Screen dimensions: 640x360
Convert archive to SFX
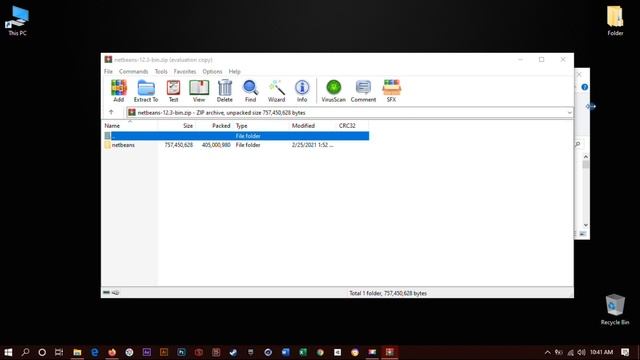click(x=391, y=91)
